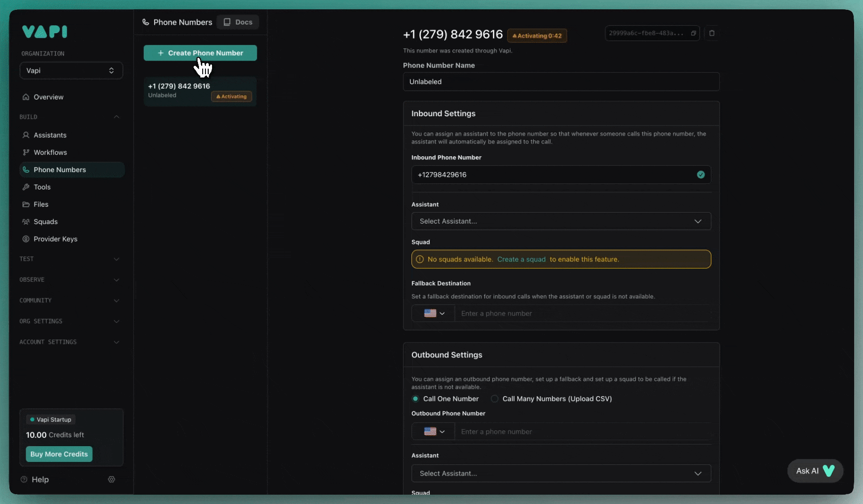Viewport: 863px width, 504px height.
Task: Click the Buy More Credits button
Action: [x=59, y=454]
